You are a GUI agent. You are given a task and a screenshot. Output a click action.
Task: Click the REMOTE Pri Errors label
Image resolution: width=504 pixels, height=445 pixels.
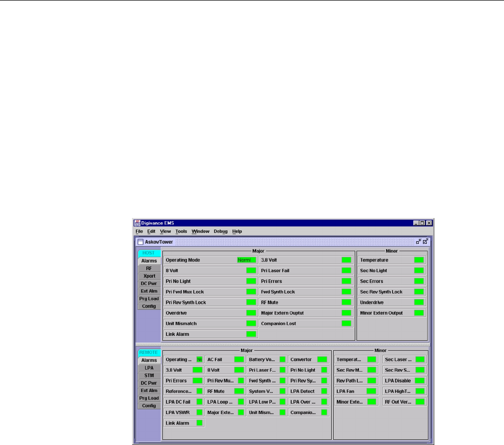(x=176, y=381)
